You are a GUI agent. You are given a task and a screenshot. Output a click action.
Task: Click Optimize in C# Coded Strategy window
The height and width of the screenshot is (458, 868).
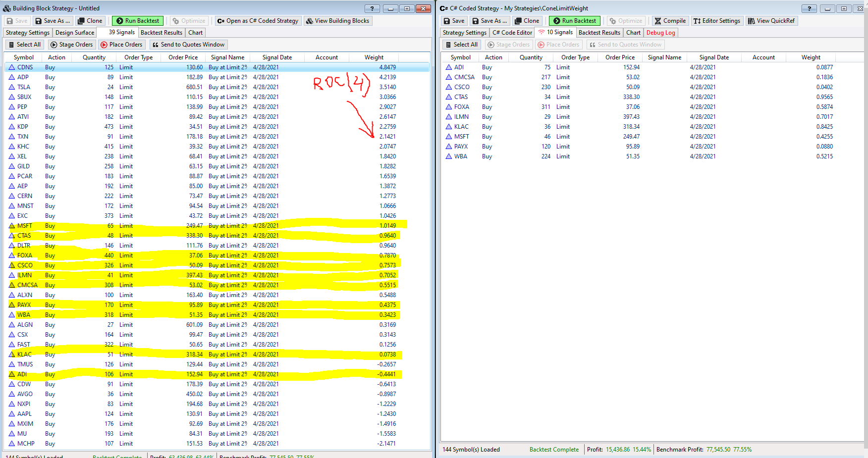[x=626, y=21]
